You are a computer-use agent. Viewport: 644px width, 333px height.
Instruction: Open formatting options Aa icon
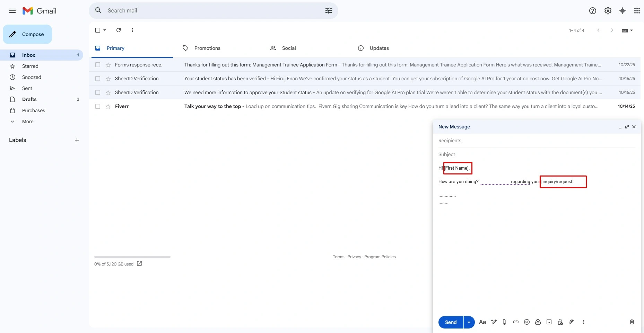tap(482, 322)
